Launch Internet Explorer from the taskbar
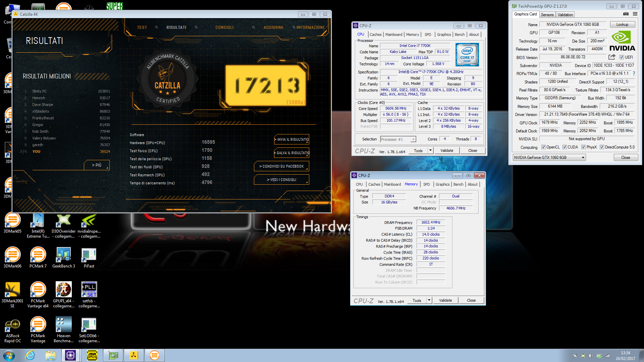 [x=30, y=355]
